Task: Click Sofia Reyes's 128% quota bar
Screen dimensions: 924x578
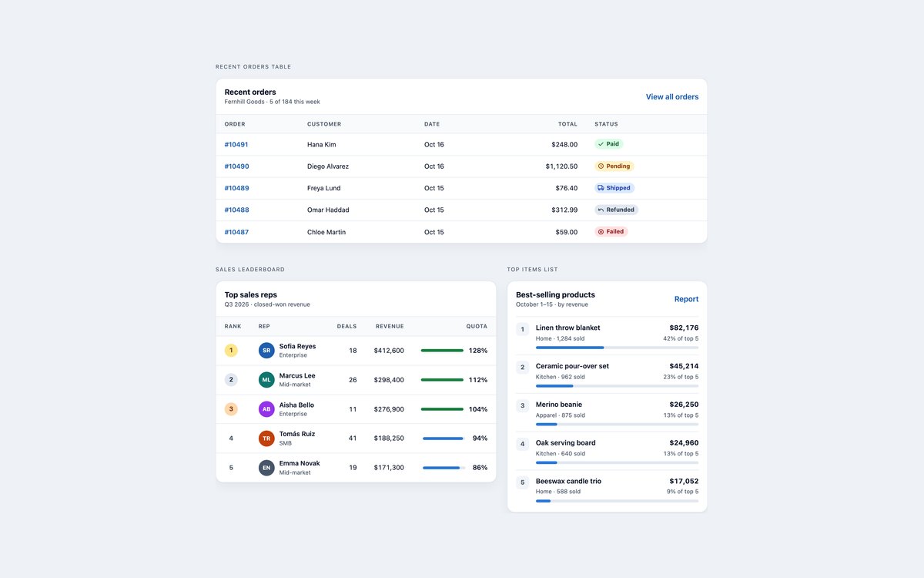Action: coord(442,351)
